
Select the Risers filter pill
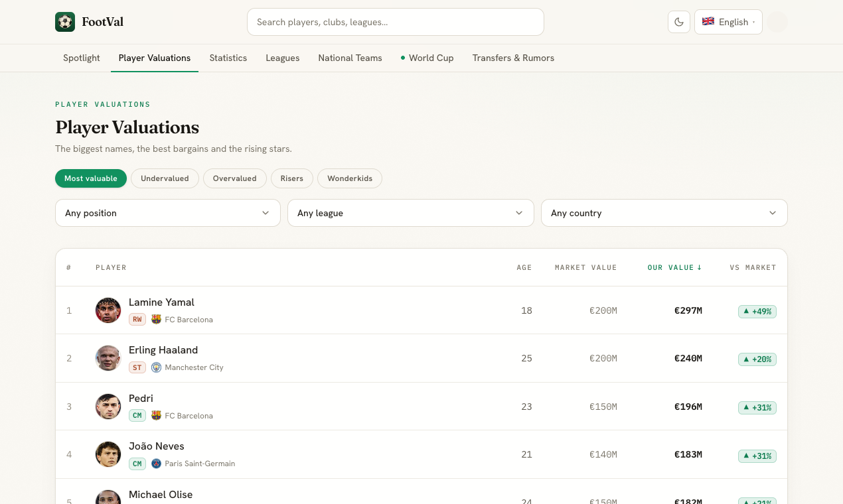pos(292,178)
